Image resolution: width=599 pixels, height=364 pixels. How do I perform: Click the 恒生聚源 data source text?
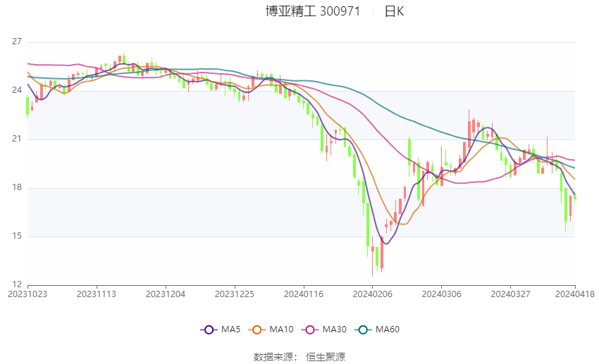pyautogui.click(x=326, y=357)
